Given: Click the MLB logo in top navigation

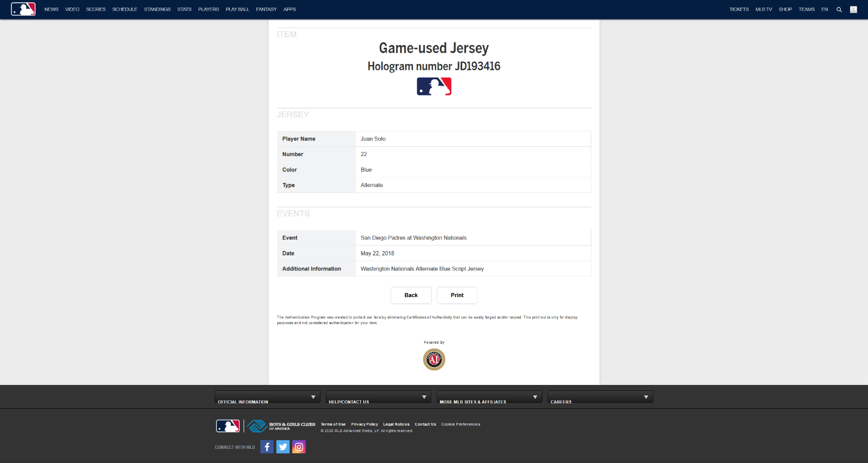Looking at the screenshot, I should tap(23, 9).
